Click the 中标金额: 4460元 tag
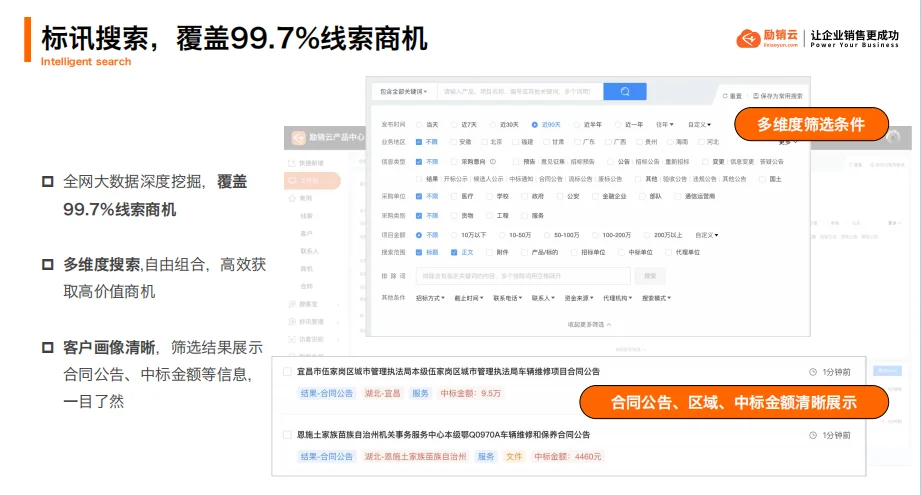 click(567, 456)
